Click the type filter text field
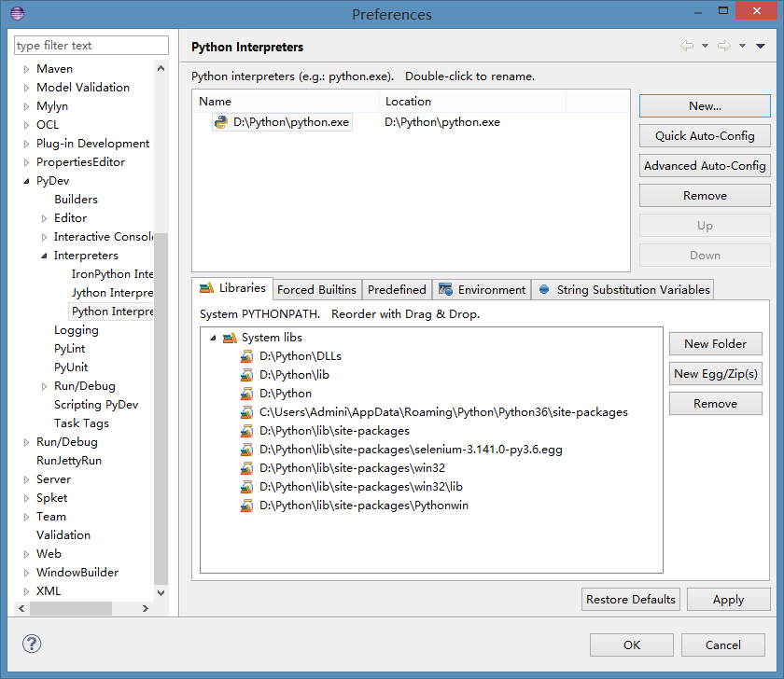This screenshot has height=679, width=784. tap(91, 45)
